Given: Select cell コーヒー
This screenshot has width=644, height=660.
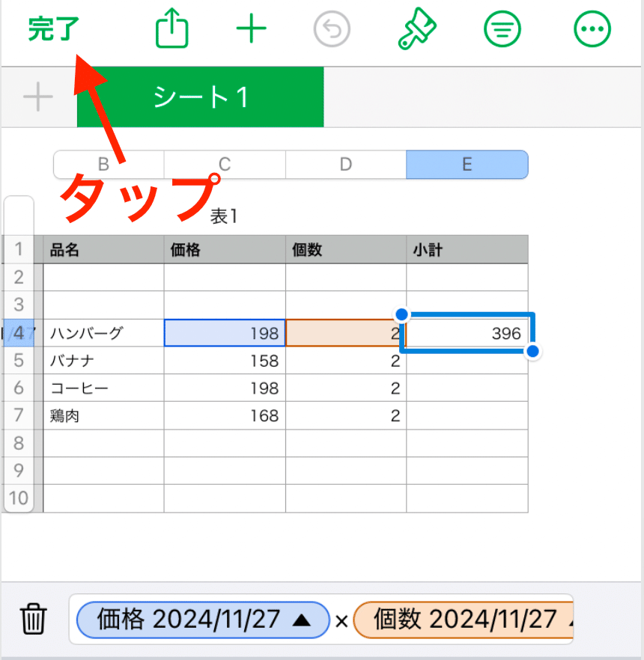Looking at the screenshot, I should (x=103, y=388).
